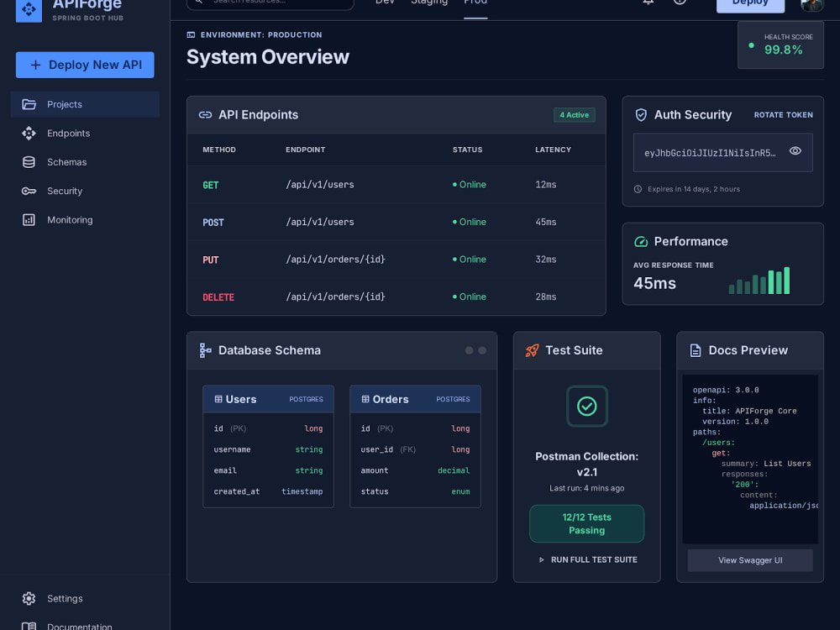840x630 pixels.
Task: Click the grid icon on Orders table
Action: [x=365, y=399]
